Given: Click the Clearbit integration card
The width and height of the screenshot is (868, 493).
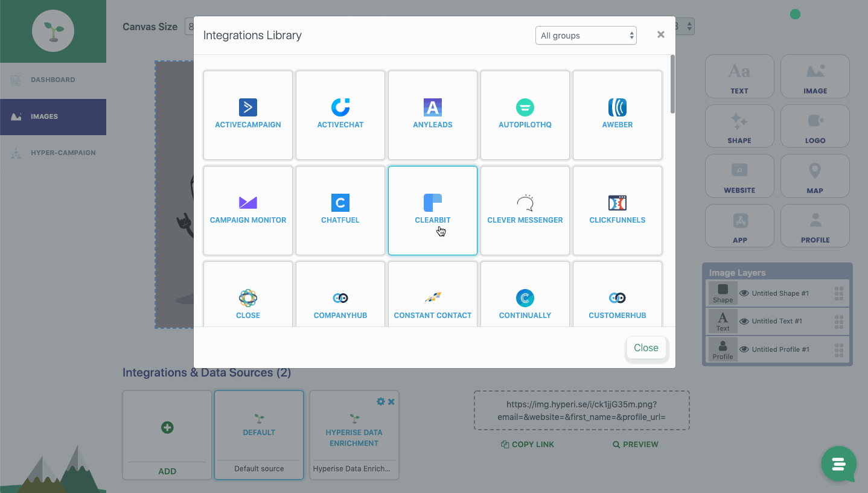Looking at the screenshot, I should pos(433,211).
